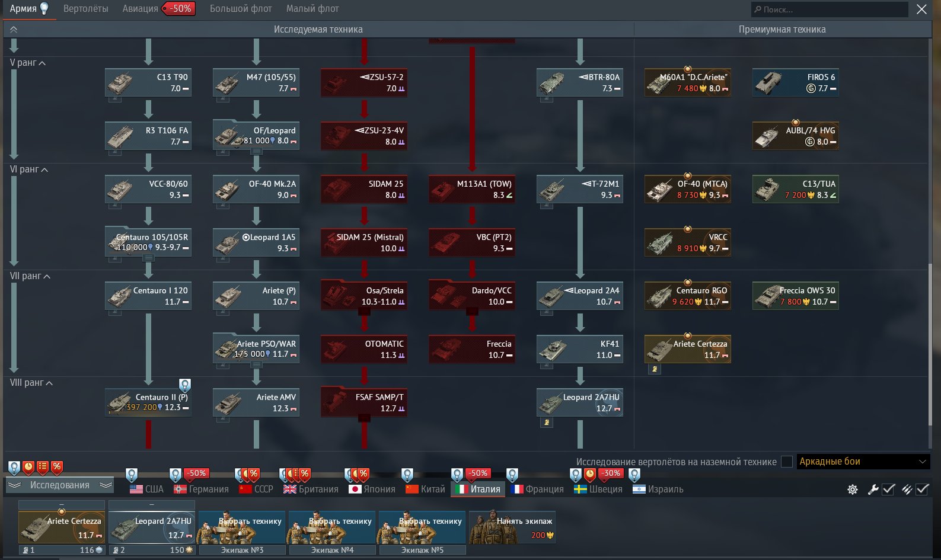Click the lightbulb promo icon above Исследования
The height and width of the screenshot is (560, 941).
tap(14, 468)
